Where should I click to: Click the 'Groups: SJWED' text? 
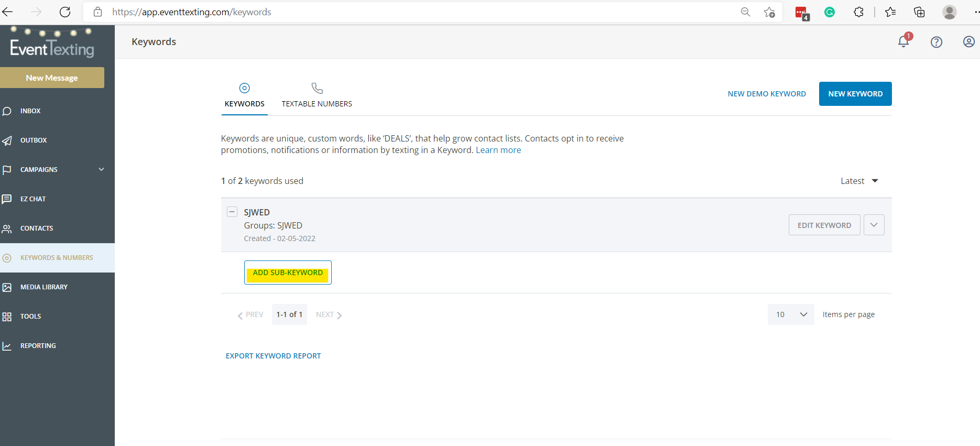tap(273, 225)
